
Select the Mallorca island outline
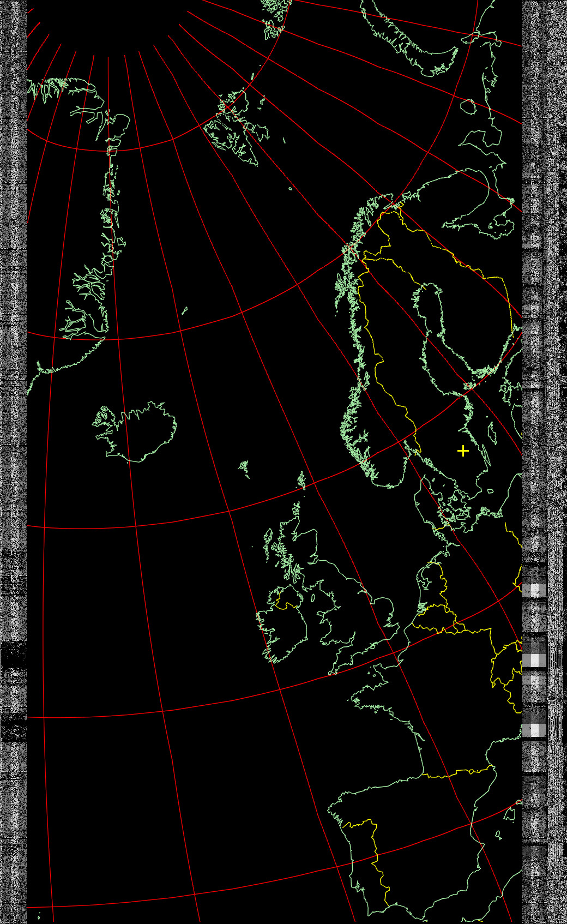(x=510, y=814)
